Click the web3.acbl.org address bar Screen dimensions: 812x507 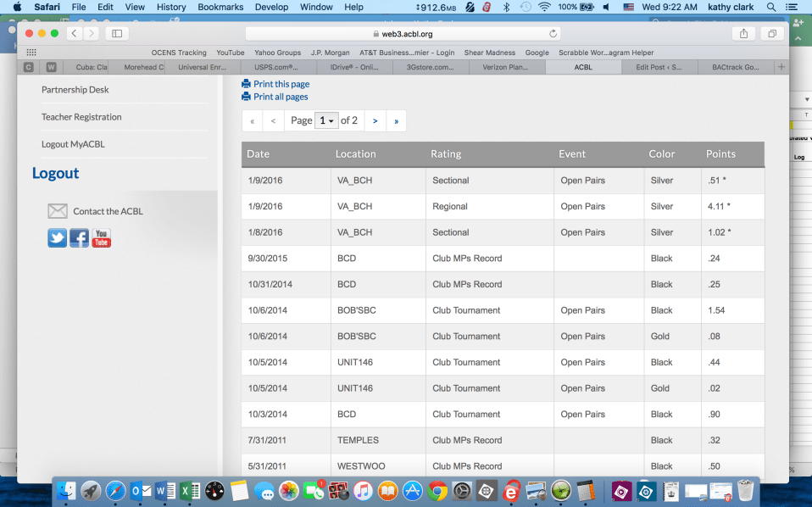point(403,34)
